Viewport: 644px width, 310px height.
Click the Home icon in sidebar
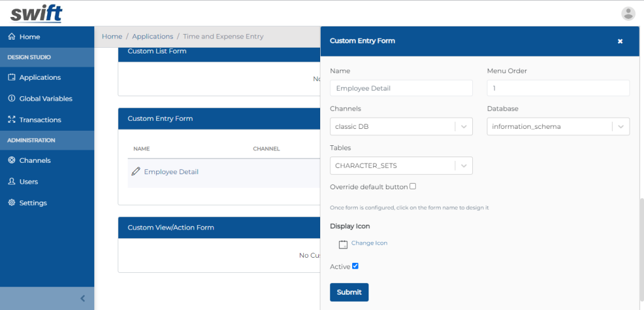pos(11,37)
